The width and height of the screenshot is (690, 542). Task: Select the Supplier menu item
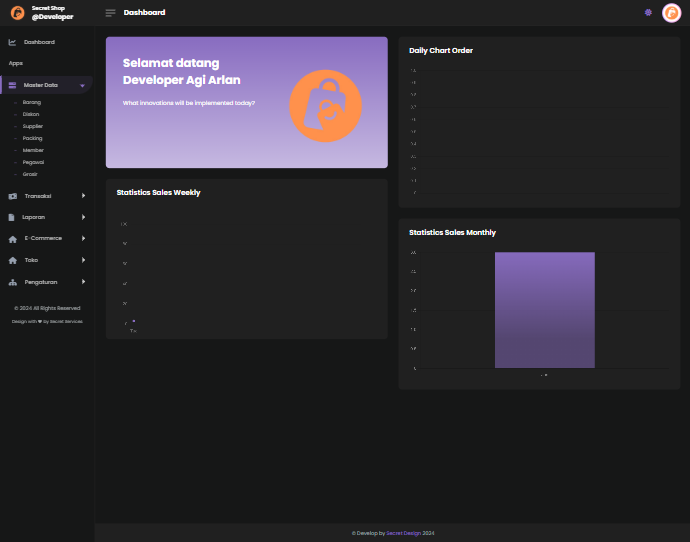tap(33, 126)
